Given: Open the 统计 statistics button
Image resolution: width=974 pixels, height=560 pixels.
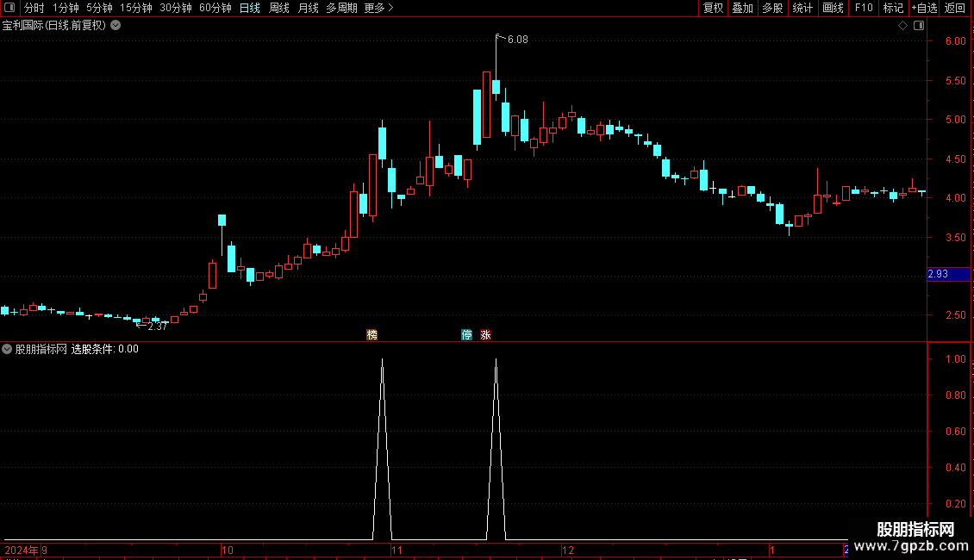Looking at the screenshot, I should click(x=802, y=8).
